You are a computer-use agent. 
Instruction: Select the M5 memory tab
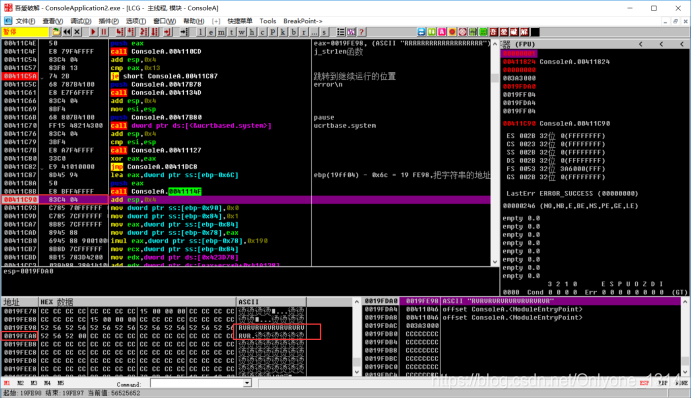coord(61,383)
